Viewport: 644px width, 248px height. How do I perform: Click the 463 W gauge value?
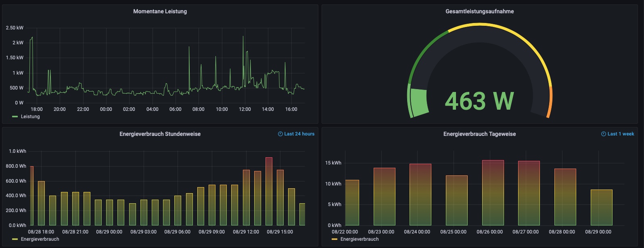click(x=479, y=101)
